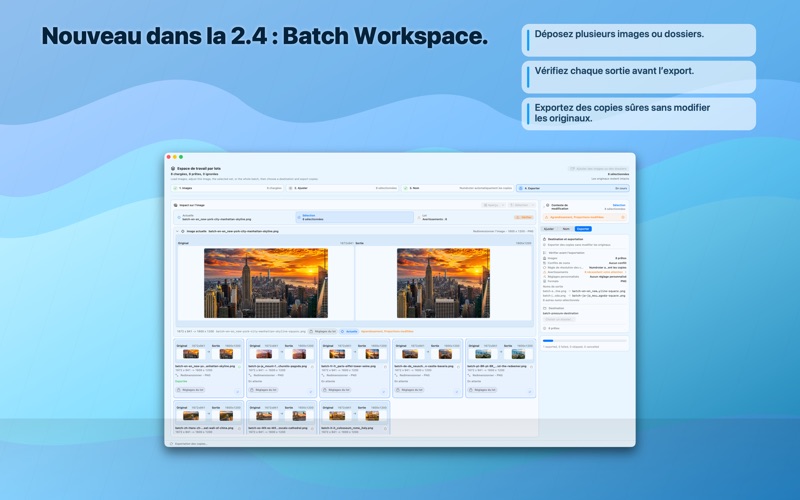Viewport: 800px width, 500px height.
Task: Click Réglages du lot on paris-eiffel-tower card
Action: (336, 390)
